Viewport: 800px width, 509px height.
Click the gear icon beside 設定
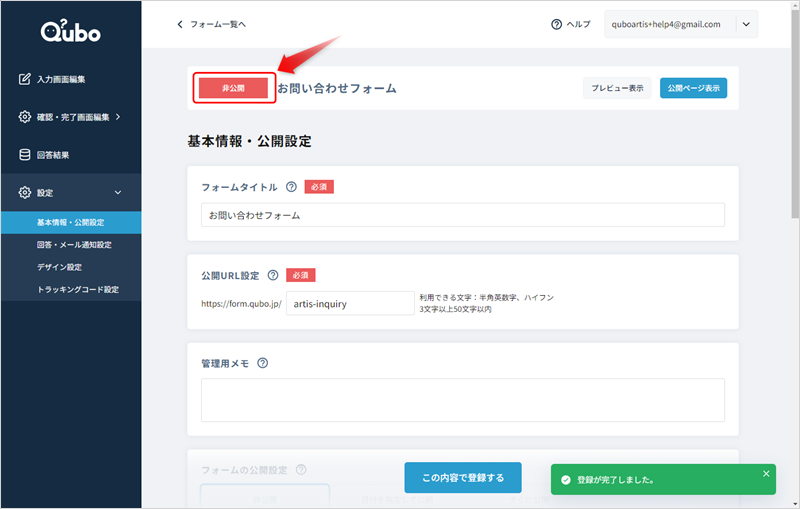point(24,192)
